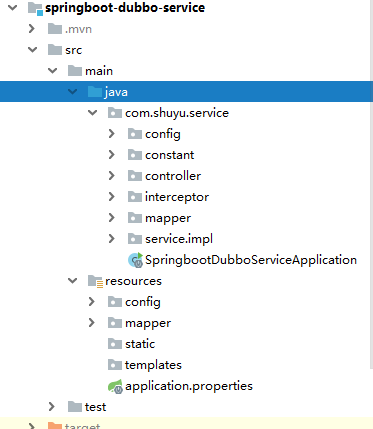Click the java source root folder icon

point(95,92)
